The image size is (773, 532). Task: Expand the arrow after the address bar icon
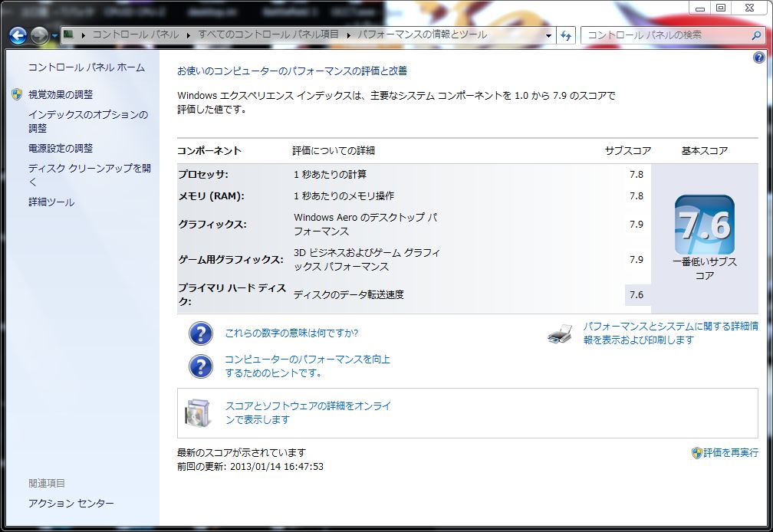pos(83,35)
